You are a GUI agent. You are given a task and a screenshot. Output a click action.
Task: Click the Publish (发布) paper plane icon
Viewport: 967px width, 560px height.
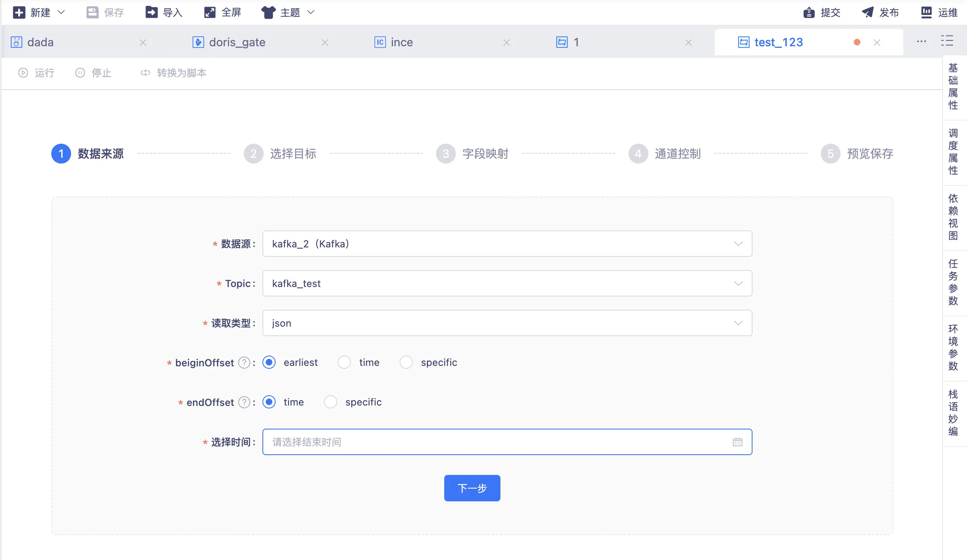[867, 12]
